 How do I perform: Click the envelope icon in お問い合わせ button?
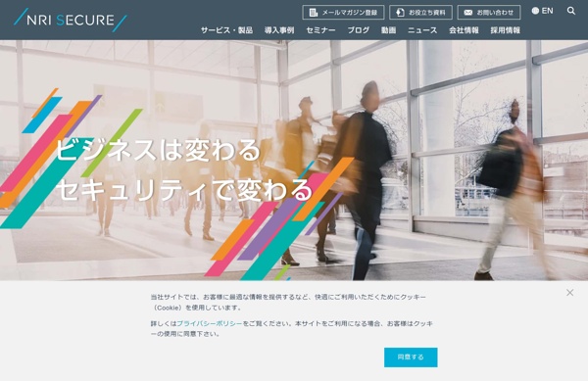click(468, 13)
